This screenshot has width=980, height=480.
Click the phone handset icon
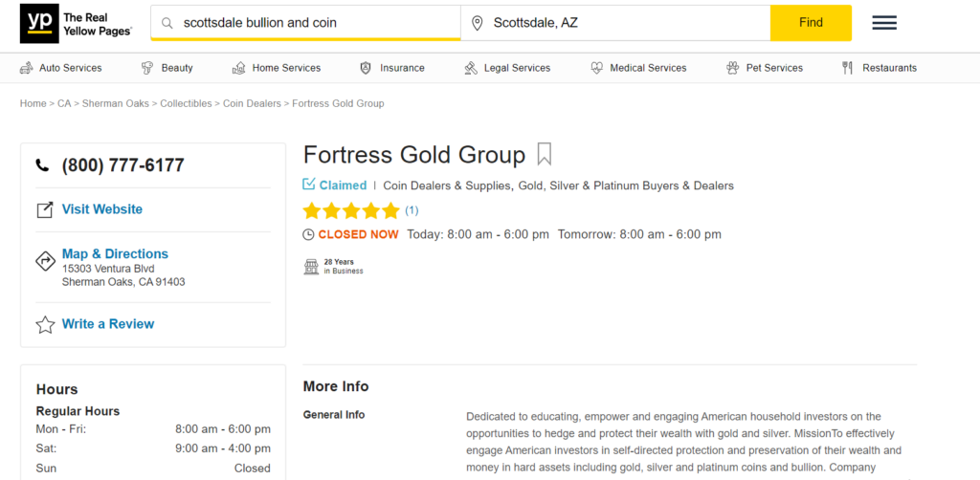pos(42,165)
